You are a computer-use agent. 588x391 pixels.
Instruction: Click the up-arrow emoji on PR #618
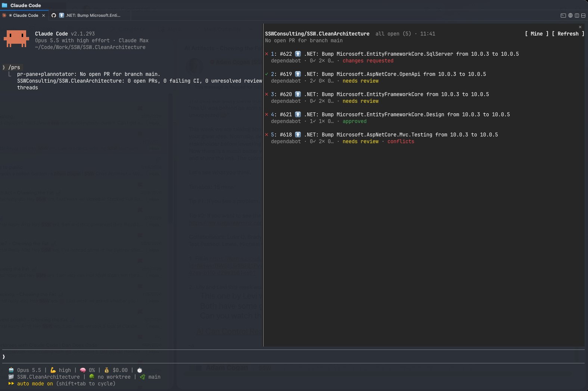(x=298, y=135)
